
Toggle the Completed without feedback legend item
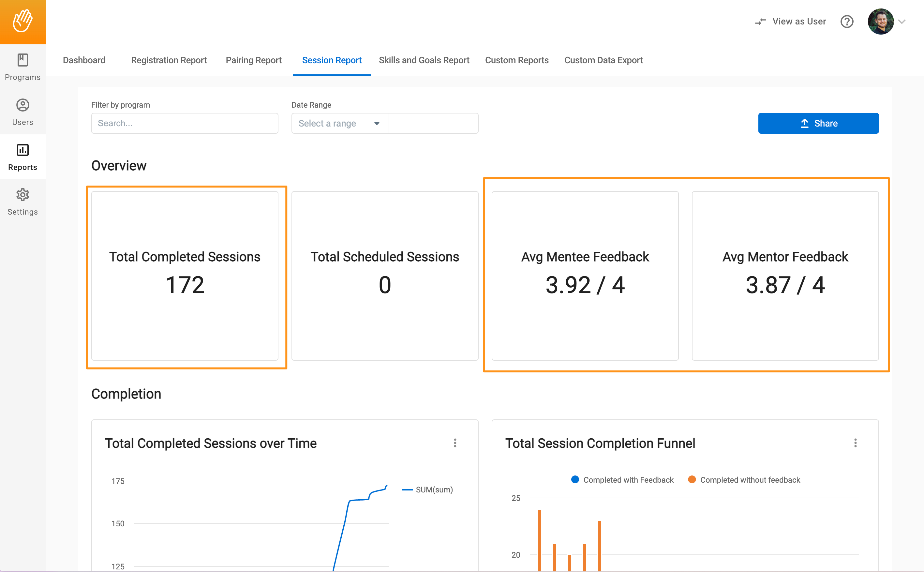pyautogui.click(x=744, y=480)
